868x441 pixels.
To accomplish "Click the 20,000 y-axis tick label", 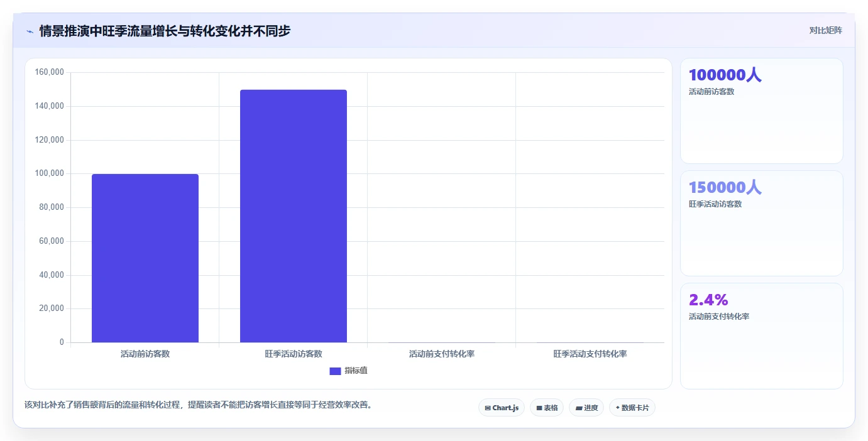I will pyautogui.click(x=52, y=308).
